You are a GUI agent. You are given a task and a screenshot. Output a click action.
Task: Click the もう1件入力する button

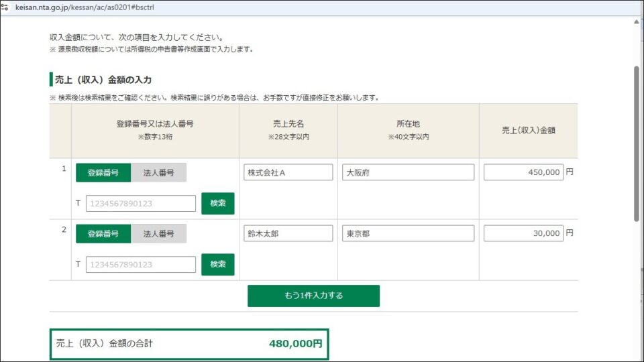click(x=313, y=296)
